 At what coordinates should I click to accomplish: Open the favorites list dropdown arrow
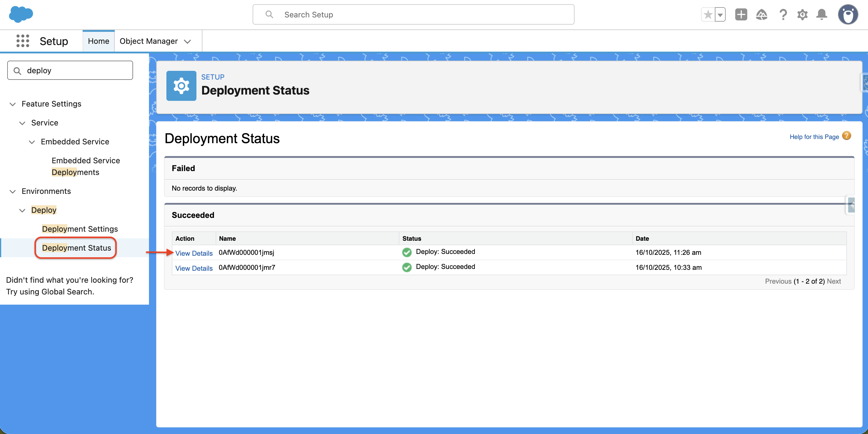click(x=720, y=14)
